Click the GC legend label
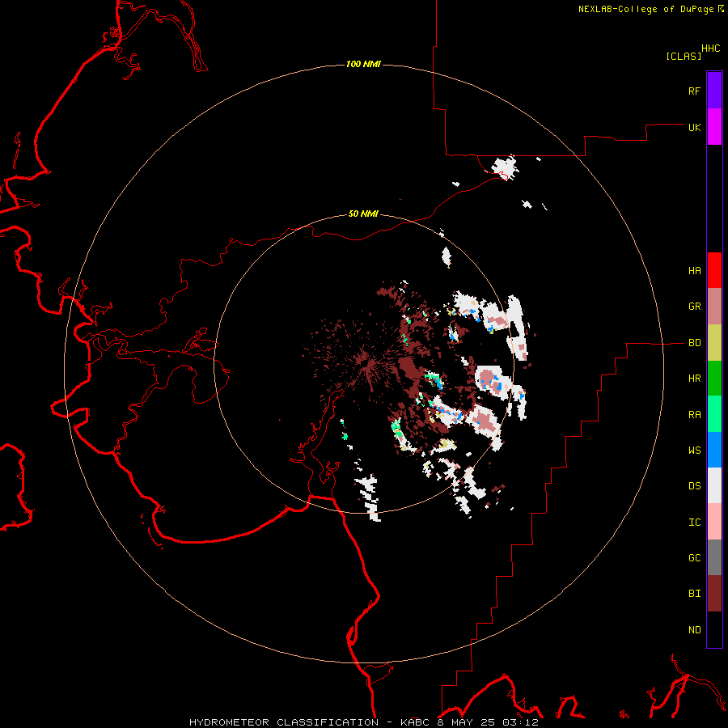The image size is (728, 728). (694, 558)
